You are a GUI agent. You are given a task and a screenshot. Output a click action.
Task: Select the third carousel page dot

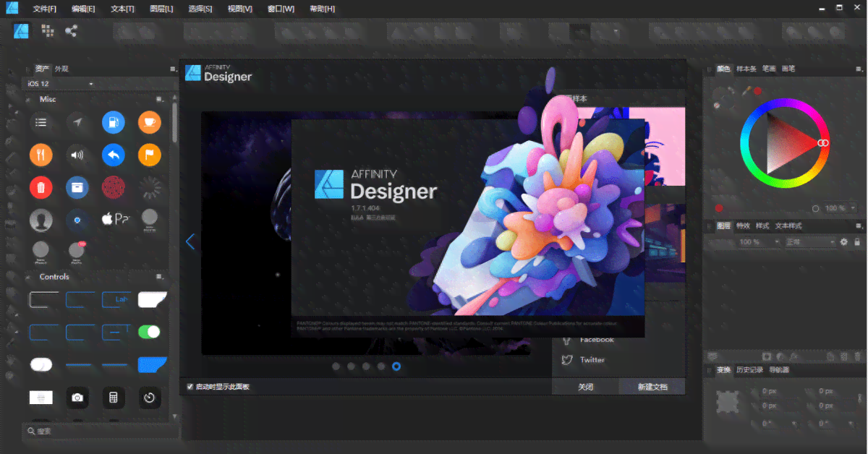point(366,367)
